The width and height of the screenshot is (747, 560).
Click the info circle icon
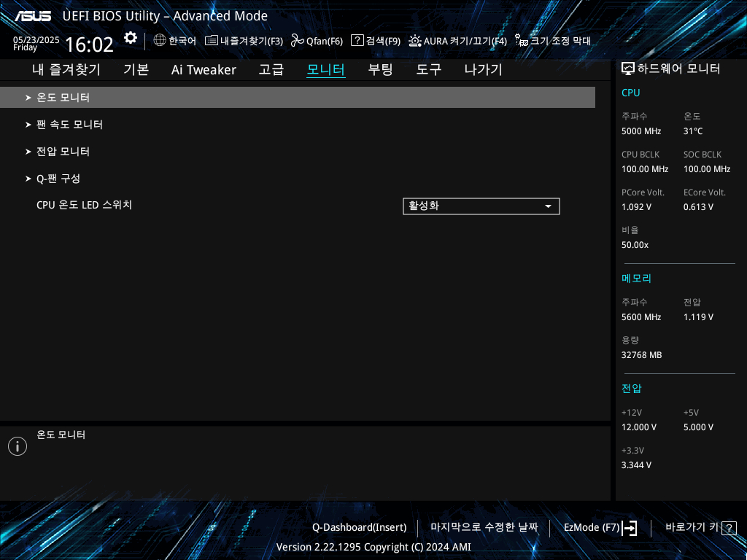[x=18, y=446]
